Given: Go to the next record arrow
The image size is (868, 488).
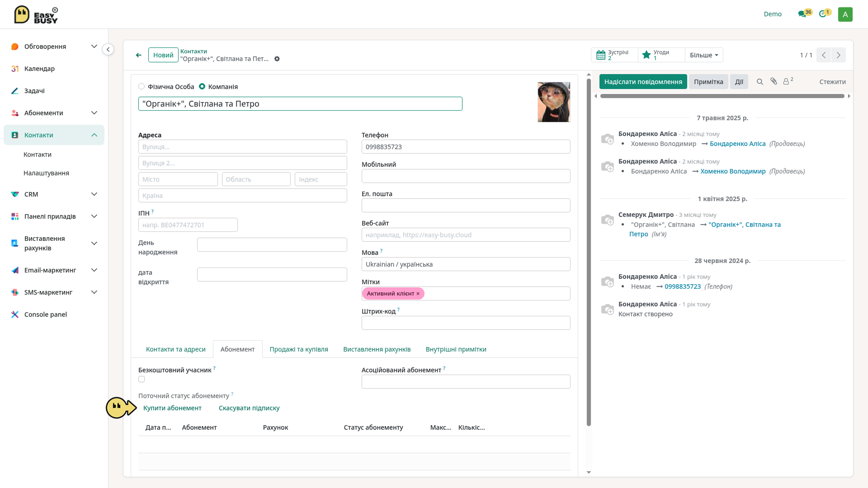Looking at the screenshot, I should [x=839, y=55].
